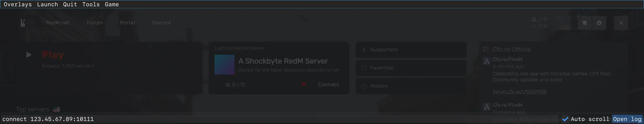Click the Shockbyte server thumbnail
644x124 pixels.
click(224, 65)
